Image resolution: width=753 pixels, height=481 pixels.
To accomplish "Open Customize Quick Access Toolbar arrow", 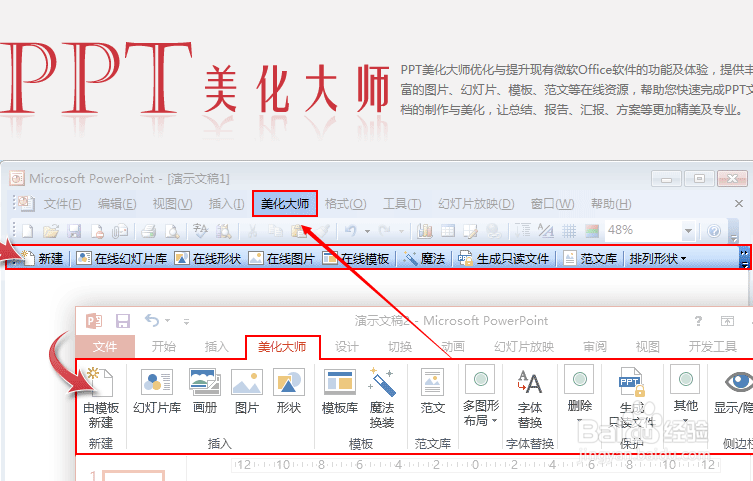I will coord(186,321).
